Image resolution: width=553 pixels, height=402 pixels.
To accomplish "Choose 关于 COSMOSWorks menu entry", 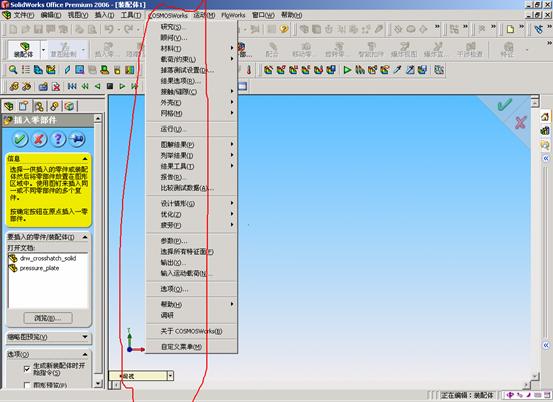I will pos(192,331).
